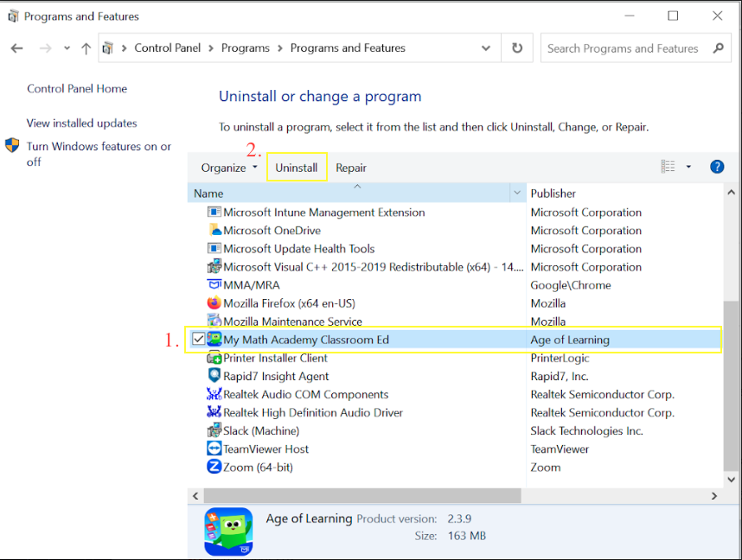This screenshot has height=560, width=742.
Task: Refresh the Programs and Features list
Action: pos(517,48)
